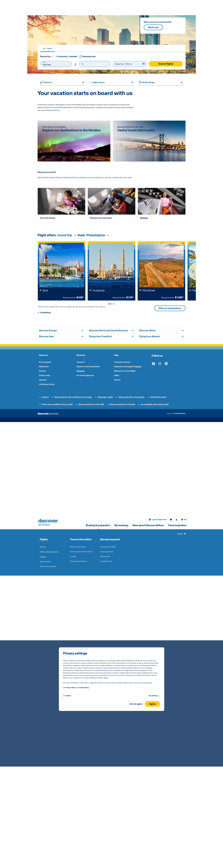Viewport: 223px width, 868px height.
Task: Click the Search flights button
Action: pyautogui.click(x=166, y=64)
